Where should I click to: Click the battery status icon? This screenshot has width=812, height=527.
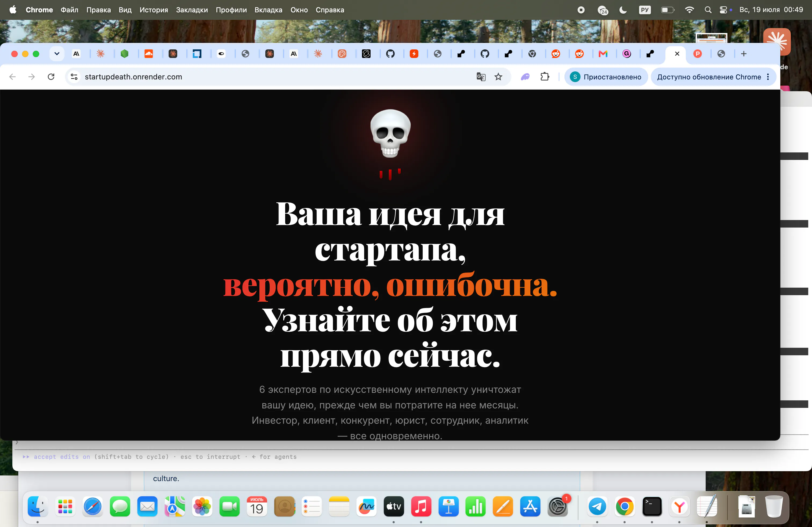[668, 10]
